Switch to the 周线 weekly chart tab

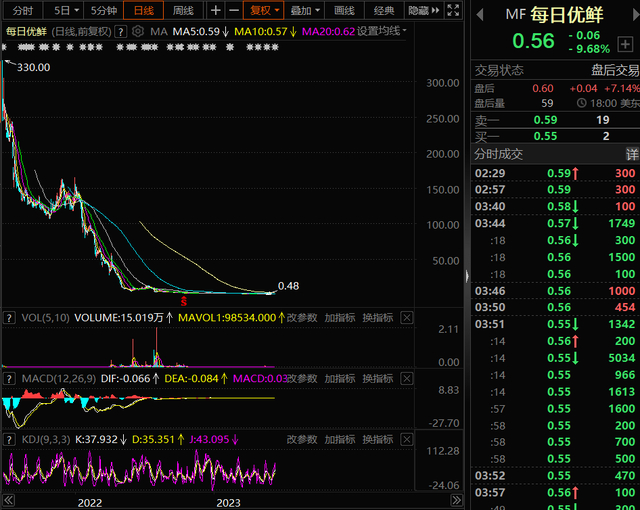(x=183, y=10)
